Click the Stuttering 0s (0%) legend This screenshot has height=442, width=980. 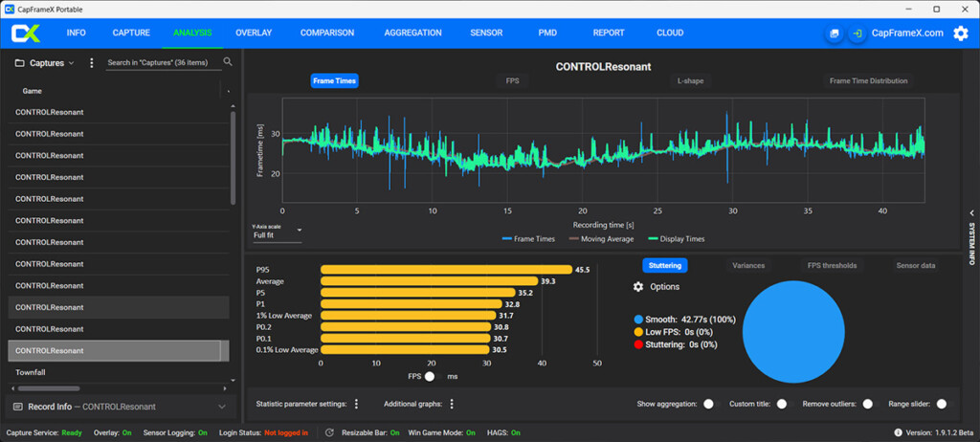(675, 344)
